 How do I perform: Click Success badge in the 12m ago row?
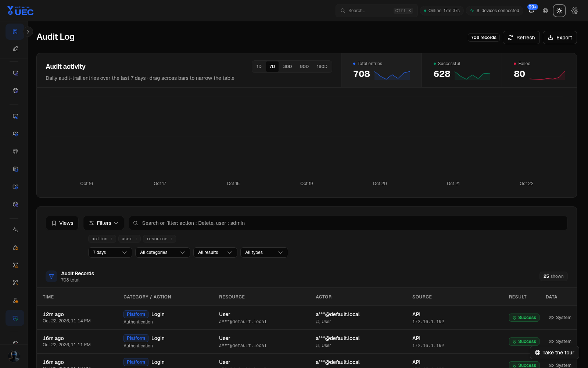tap(524, 318)
